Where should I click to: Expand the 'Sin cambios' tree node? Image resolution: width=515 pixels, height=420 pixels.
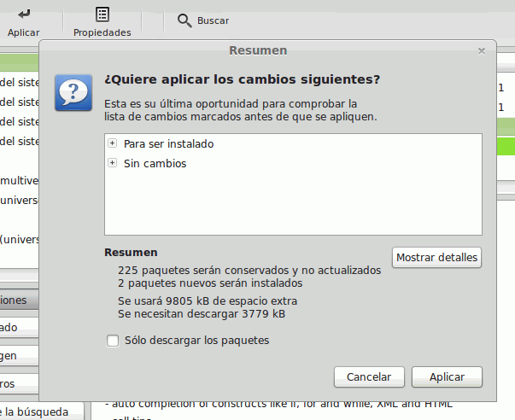pos(112,163)
